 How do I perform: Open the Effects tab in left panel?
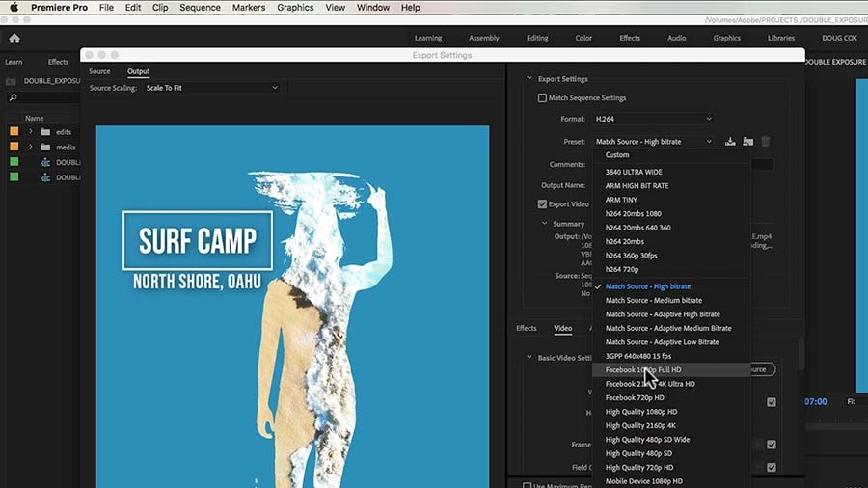(58, 62)
